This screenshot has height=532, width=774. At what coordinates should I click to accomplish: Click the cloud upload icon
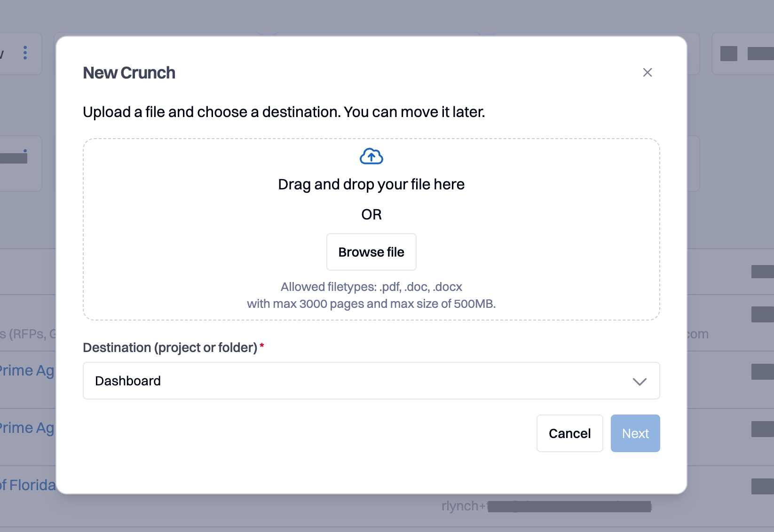click(x=371, y=156)
